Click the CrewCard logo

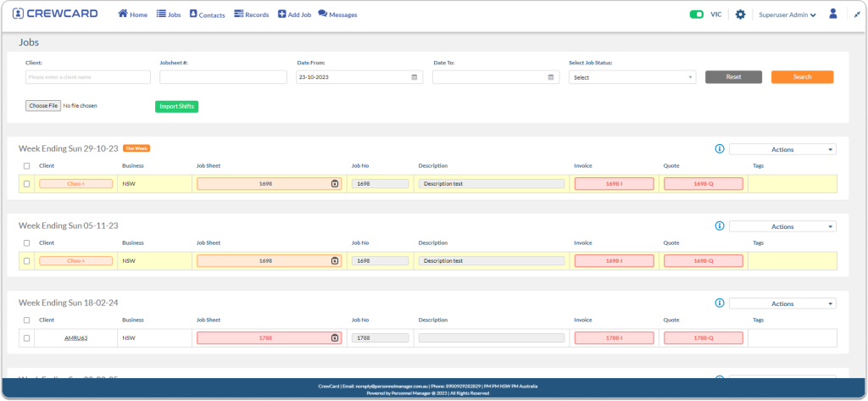pyautogui.click(x=55, y=14)
